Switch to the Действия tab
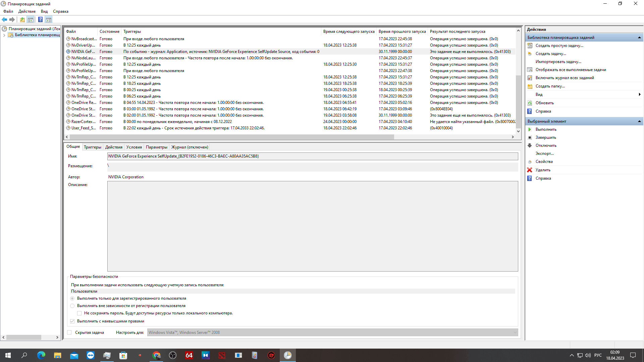This screenshot has height=362, width=644. point(114,147)
